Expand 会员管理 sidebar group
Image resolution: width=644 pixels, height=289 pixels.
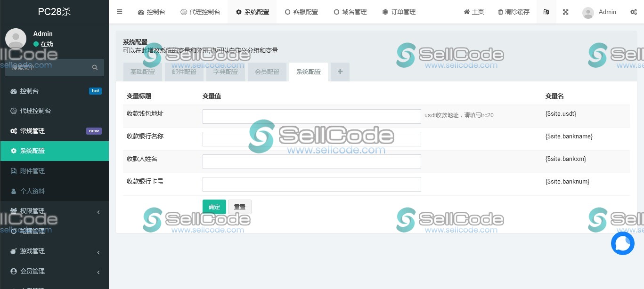(54, 271)
